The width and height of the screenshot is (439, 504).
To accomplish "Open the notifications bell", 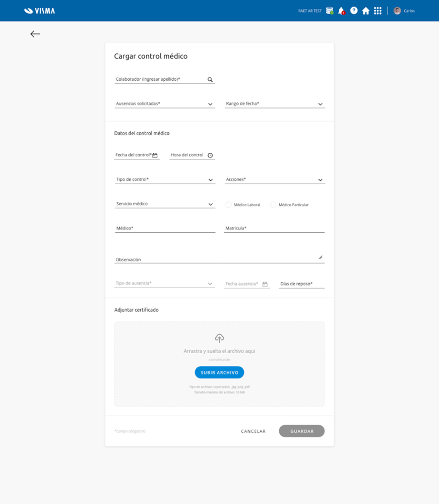I will tap(341, 11).
